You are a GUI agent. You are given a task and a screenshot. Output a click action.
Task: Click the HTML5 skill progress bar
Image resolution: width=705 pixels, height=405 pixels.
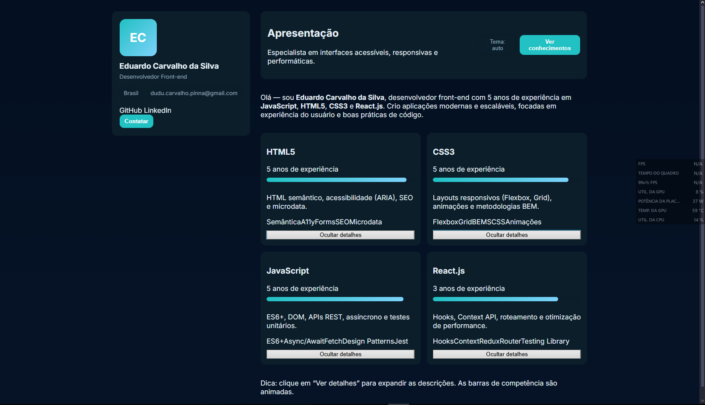pos(336,180)
